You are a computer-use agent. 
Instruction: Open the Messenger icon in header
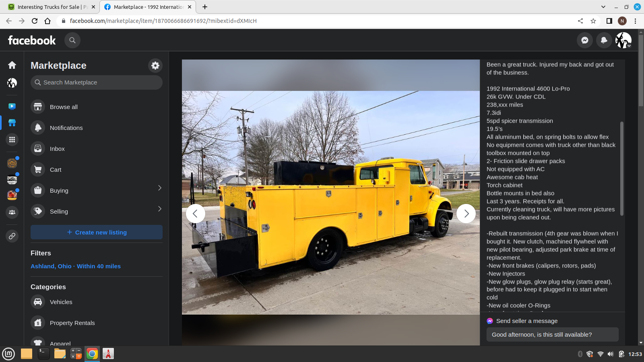click(x=585, y=40)
